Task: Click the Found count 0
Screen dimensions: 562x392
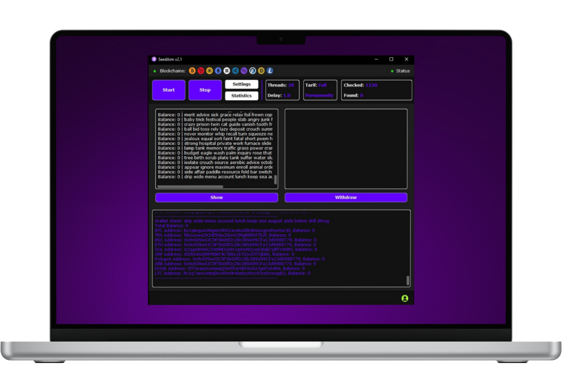Action: click(361, 95)
